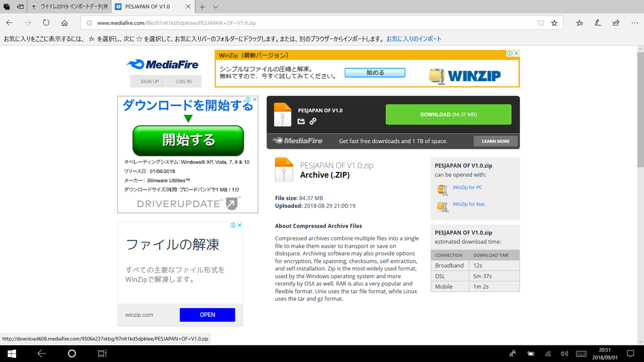
Task: Open the WinZip for PC link
Action: 467,188
